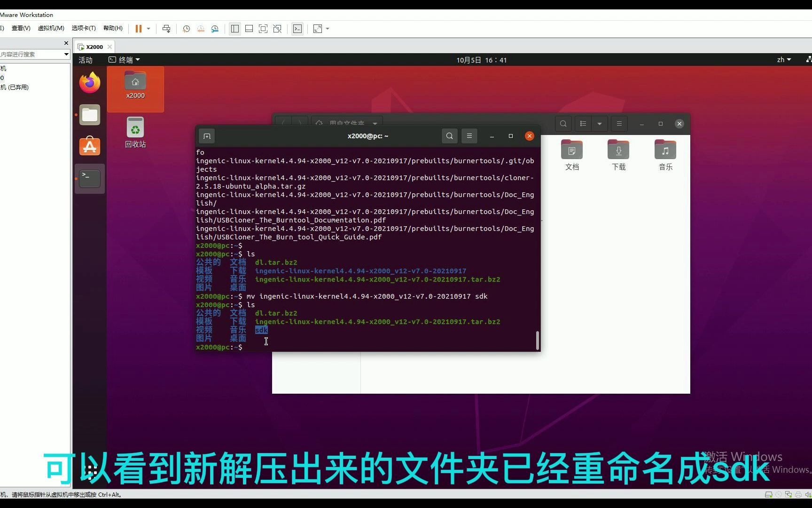Open a new tab in the terminal
The image size is (812, 508).
click(x=207, y=136)
